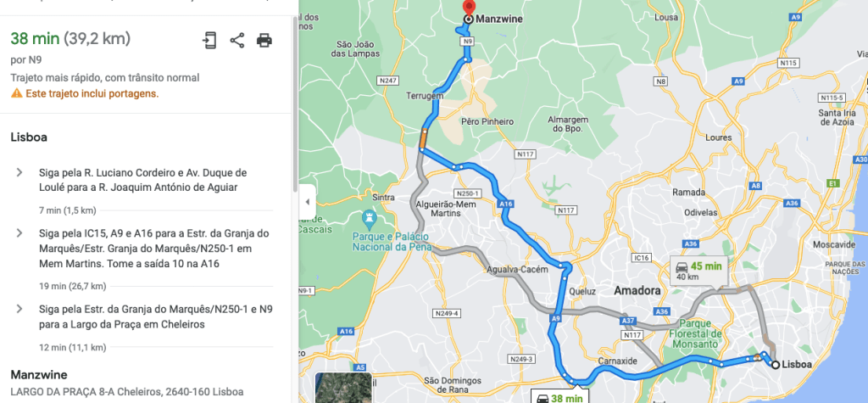Click the Manzwine destination heading in directions

[x=39, y=374]
